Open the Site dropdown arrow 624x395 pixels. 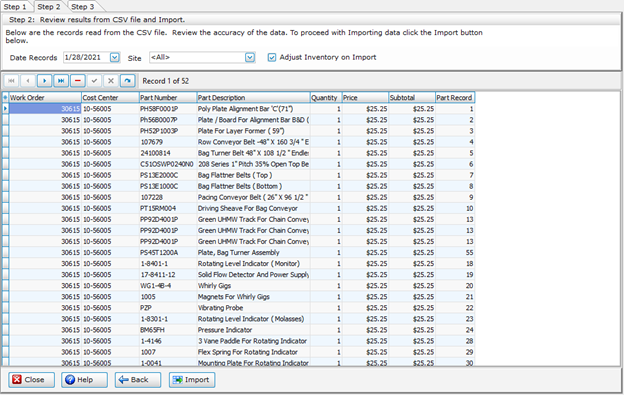(x=250, y=57)
